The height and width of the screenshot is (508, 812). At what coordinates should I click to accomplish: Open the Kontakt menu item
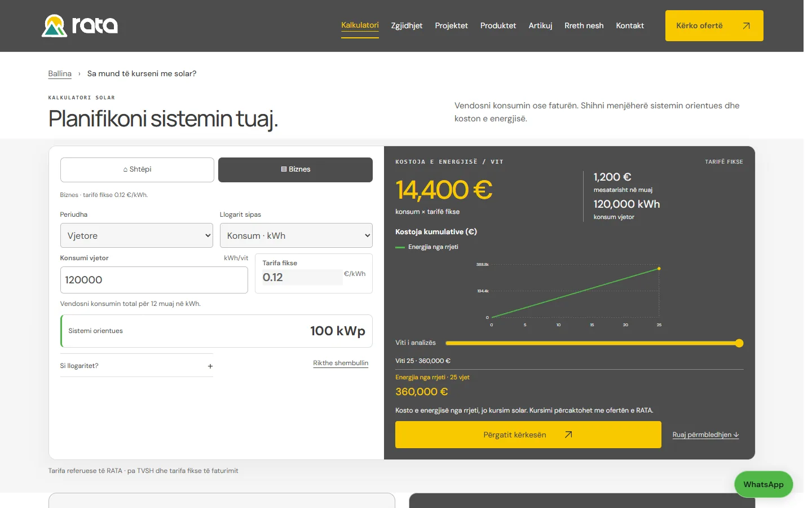coord(630,26)
